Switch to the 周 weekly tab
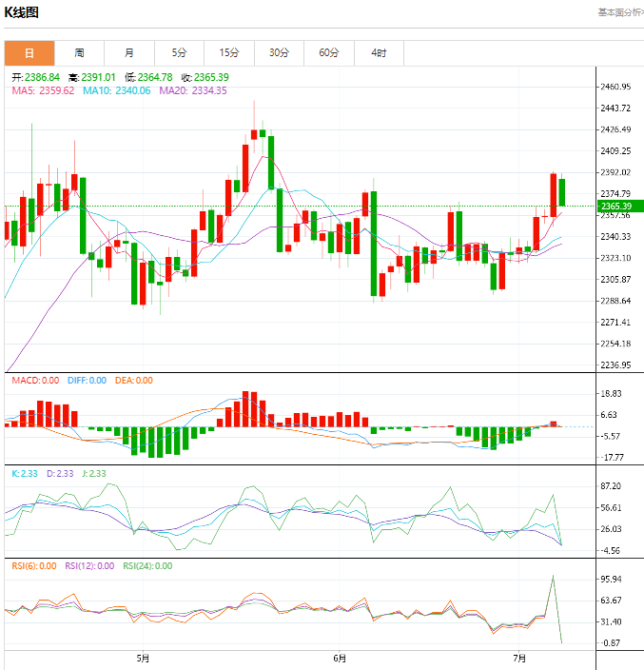Image resolution: width=644 pixels, height=670 pixels. pyautogui.click(x=80, y=53)
